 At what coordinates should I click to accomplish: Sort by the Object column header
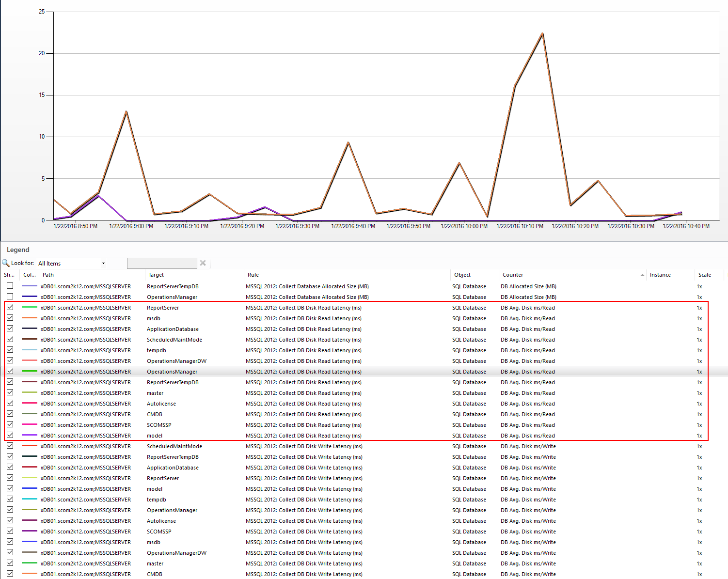click(x=462, y=275)
